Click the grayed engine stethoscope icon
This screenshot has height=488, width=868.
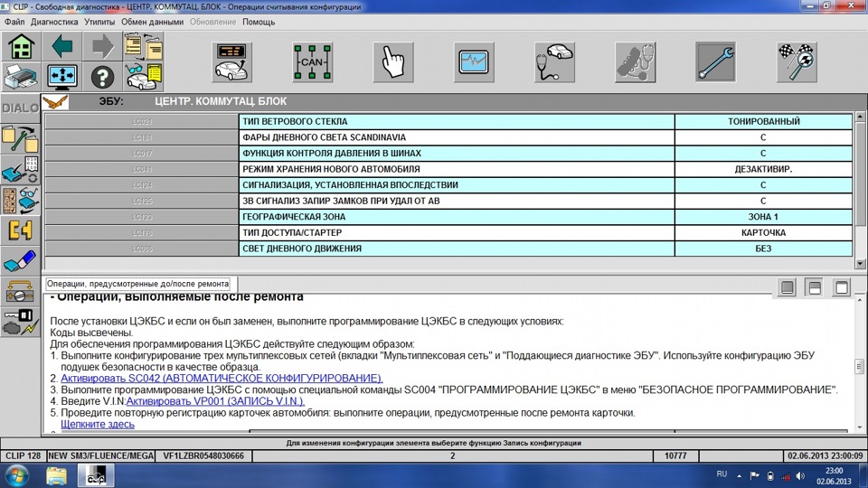[x=635, y=62]
